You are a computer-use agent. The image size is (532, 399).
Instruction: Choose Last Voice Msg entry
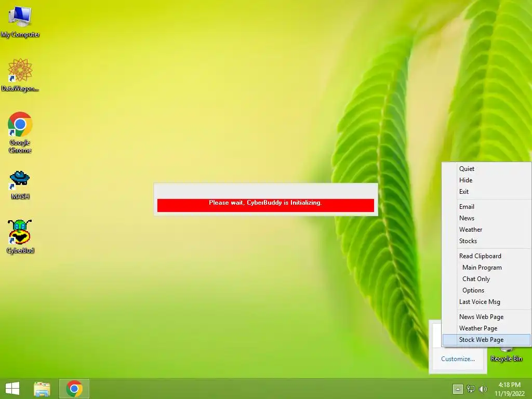point(486,302)
